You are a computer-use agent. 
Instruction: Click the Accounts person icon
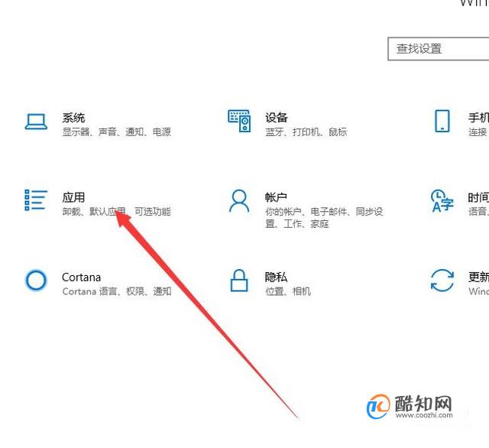pyautogui.click(x=239, y=201)
